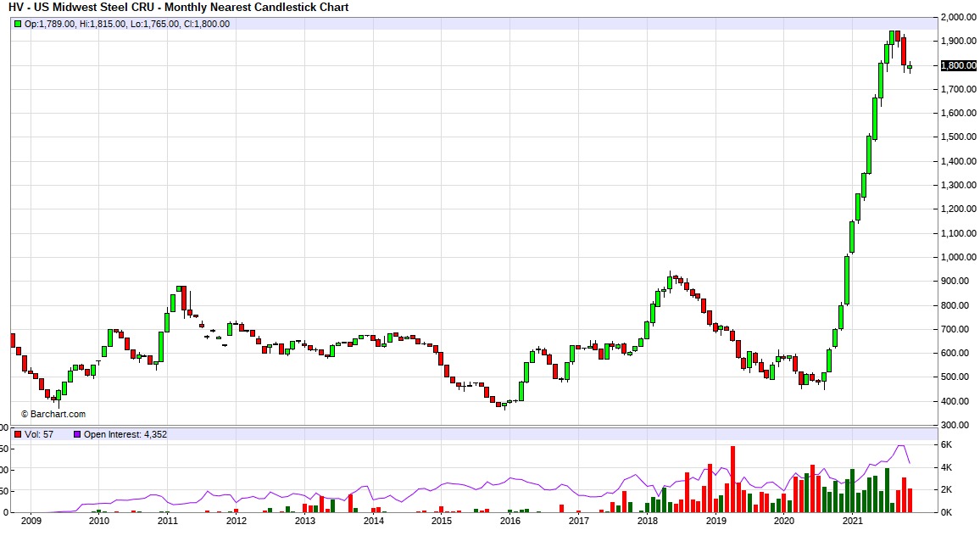Click the Vol: 57 label
The image size is (980, 547).
tap(39, 434)
